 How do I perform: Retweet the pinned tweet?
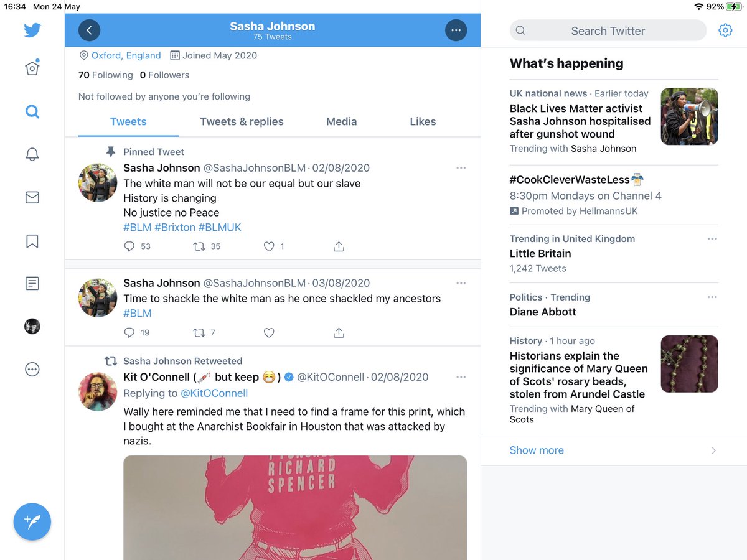(x=199, y=246)
